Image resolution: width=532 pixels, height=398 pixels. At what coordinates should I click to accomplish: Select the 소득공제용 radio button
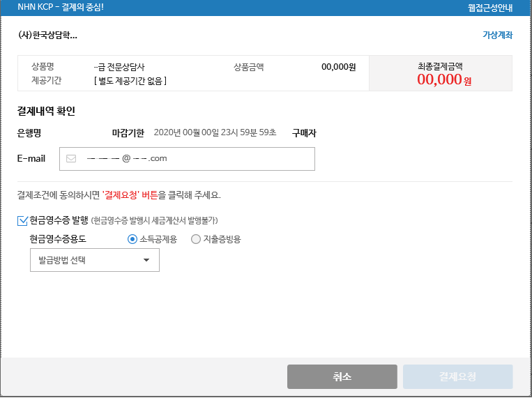pos(132,239)
